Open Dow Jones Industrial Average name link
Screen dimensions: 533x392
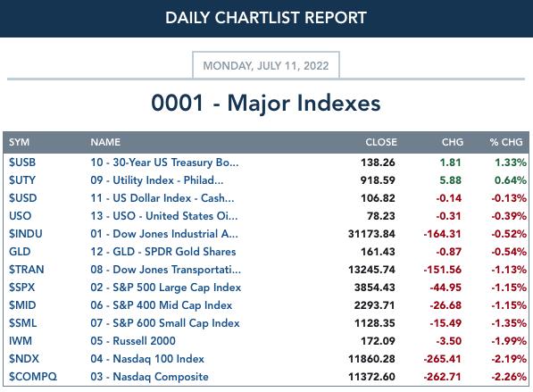(164, 234)
